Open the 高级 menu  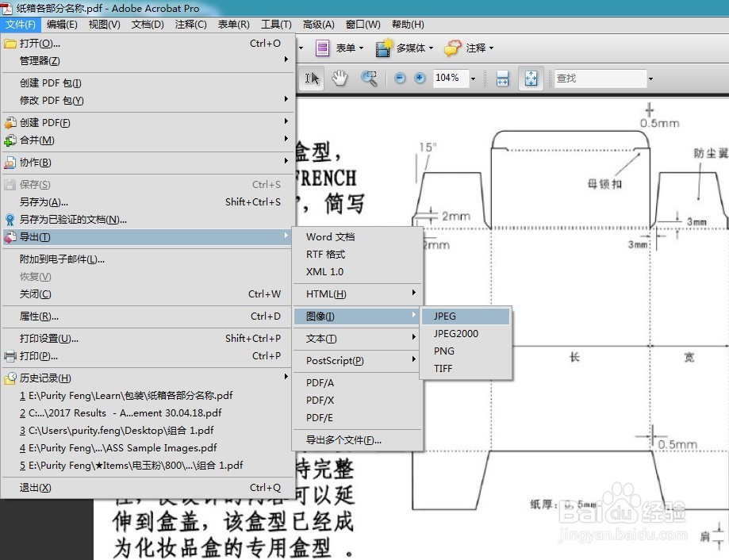318,24
